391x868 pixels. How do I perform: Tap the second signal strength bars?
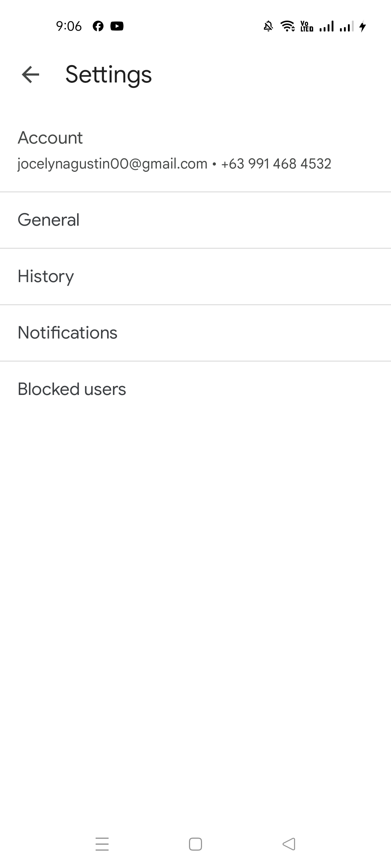346,26
